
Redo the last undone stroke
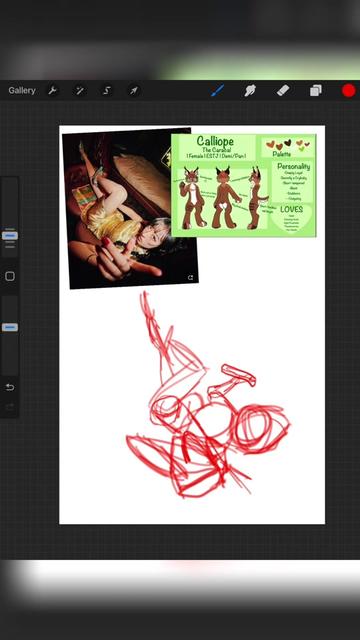point(10,406)
